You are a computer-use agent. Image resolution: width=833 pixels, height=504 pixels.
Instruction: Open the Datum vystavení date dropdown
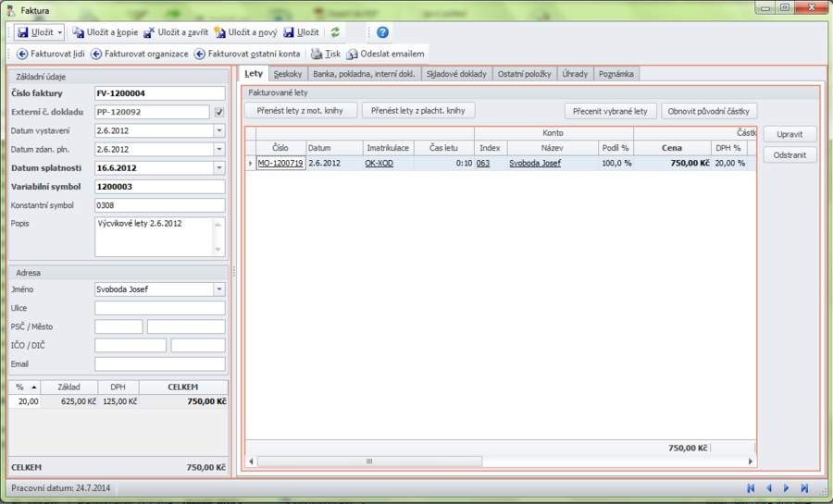coord(219,130)
